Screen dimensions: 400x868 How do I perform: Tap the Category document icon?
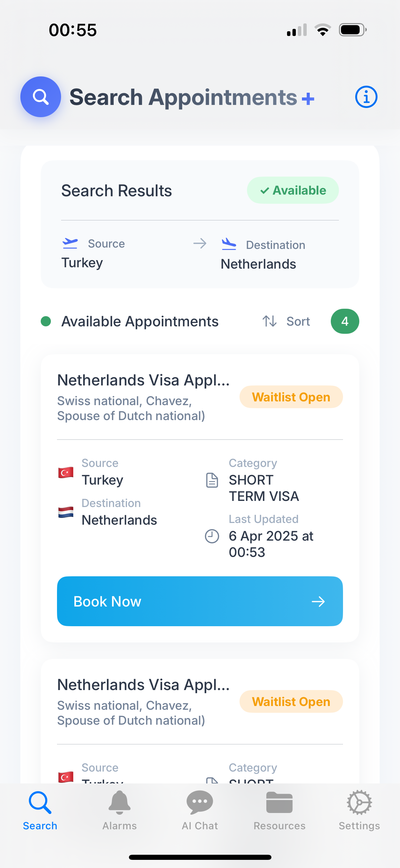212,480
